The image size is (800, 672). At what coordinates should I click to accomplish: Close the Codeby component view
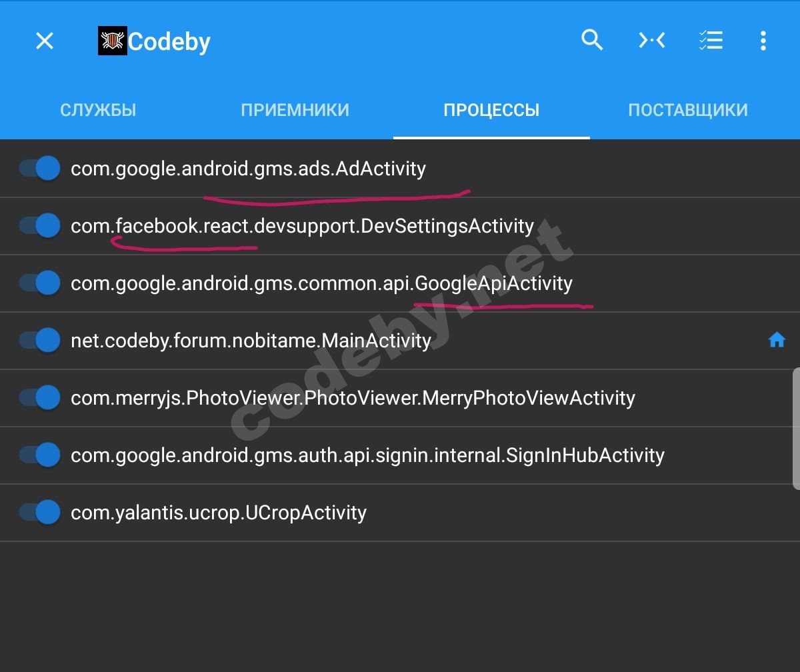coord(45,41)
